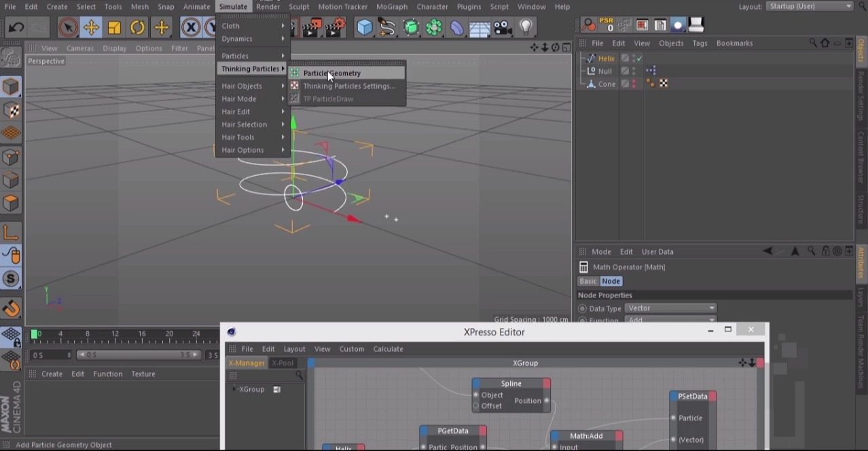Click the Spline node blue input corner

coord(476,384)
